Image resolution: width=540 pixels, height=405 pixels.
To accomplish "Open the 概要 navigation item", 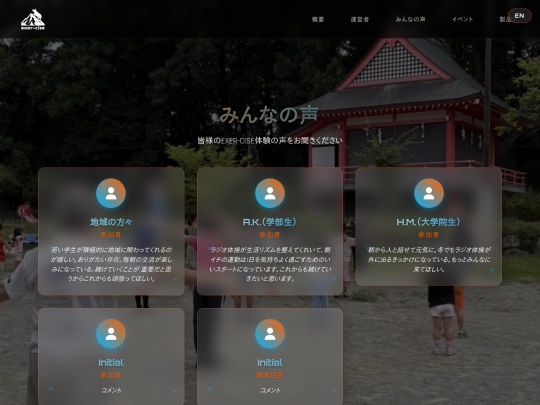I will tap(318, 19).
